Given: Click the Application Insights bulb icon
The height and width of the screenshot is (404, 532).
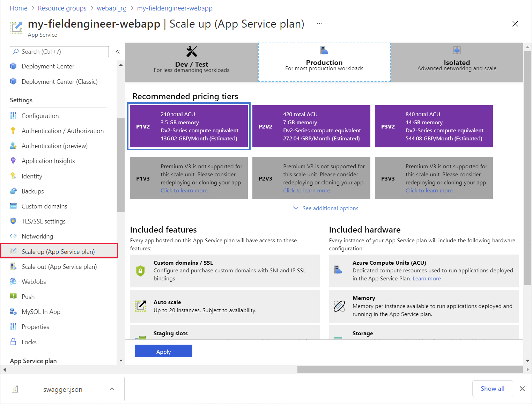Looking at the screenshot, I should (x=13, y=161).
